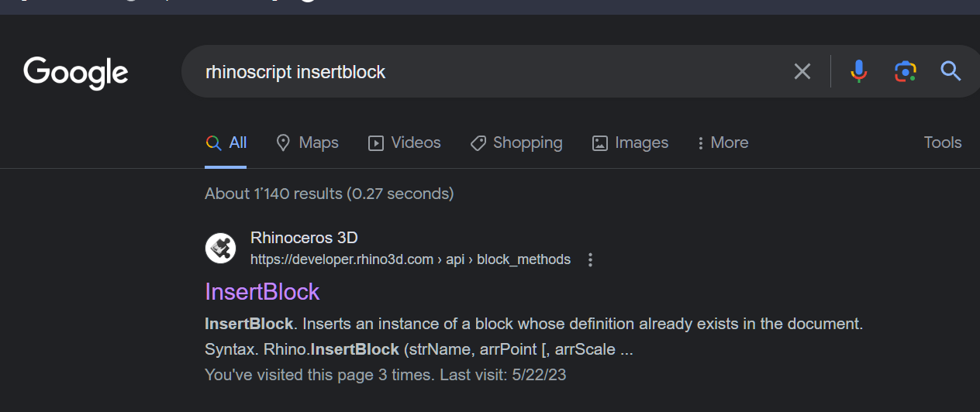The image size is (980, 412).
Task: Click the developer.rhino3d.com URL breadcrumb
Action: (410, 259)
